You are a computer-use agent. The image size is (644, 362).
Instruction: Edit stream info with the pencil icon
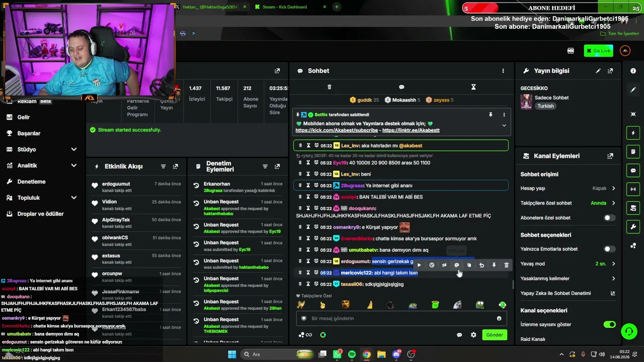(598, 71)
